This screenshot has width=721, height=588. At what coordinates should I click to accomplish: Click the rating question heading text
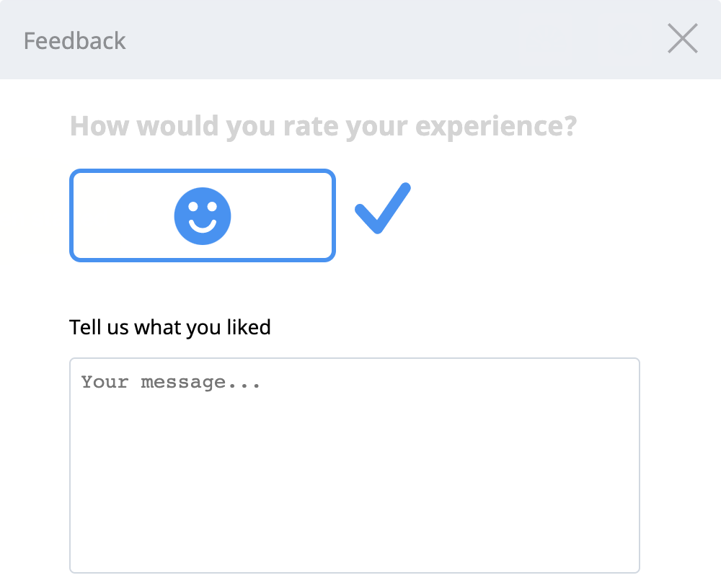[x=323, y=125]
